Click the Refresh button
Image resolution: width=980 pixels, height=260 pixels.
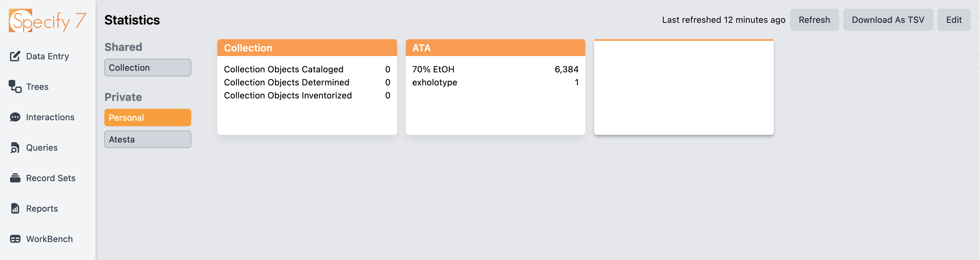814,19
